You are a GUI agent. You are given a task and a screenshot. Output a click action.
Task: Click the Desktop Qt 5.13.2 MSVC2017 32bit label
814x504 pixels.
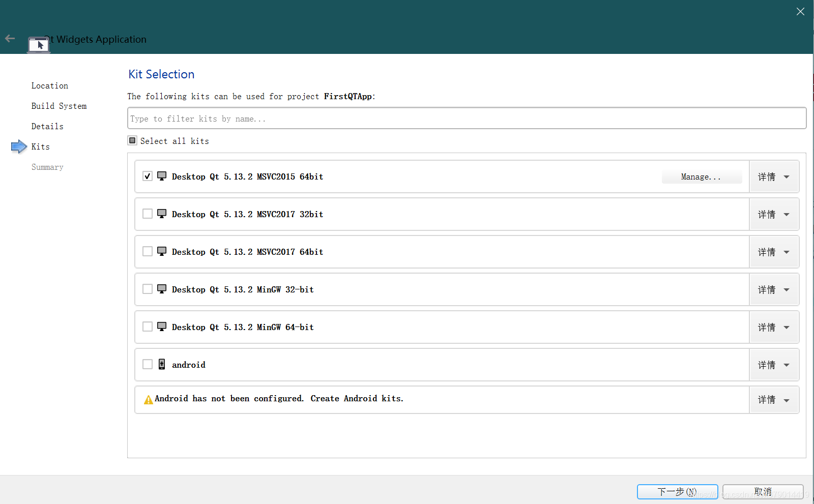click(x=247, y=214)
